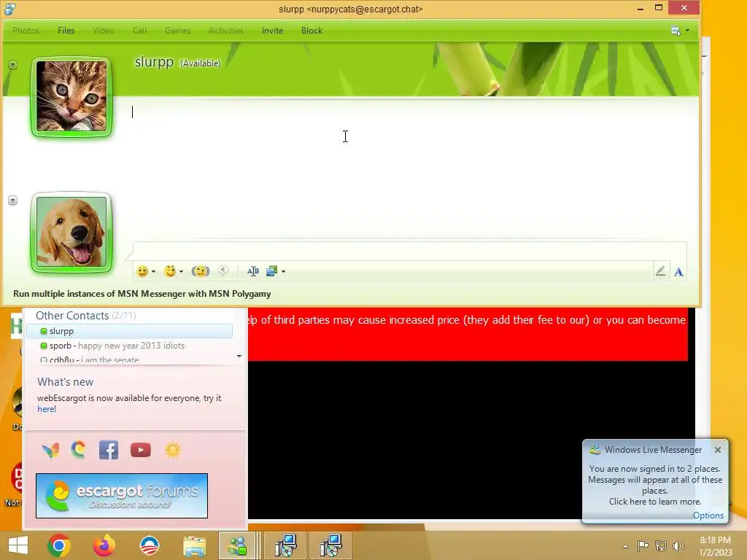The width and height of the screenshot is (747, 560).
Task: Open the font change tool (AB icon)
Action: [x=253, y=271]
